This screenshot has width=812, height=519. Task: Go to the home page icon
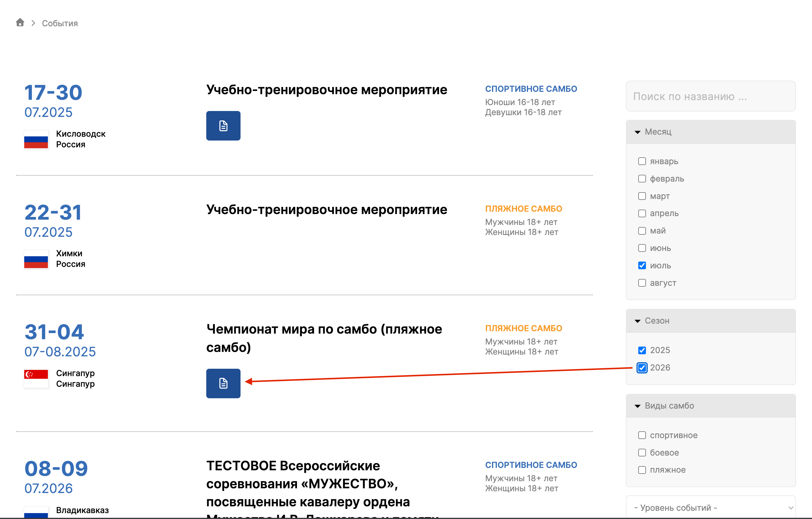(20, 22)
